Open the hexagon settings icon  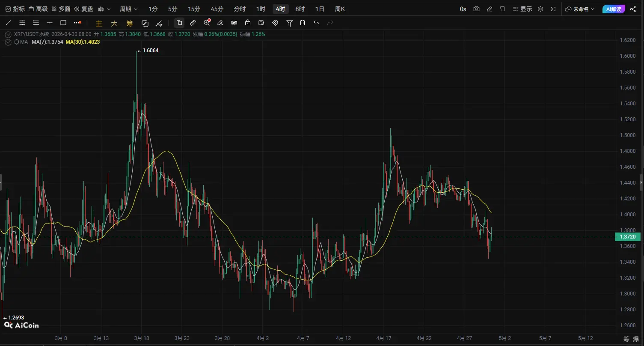pos(540,9)
